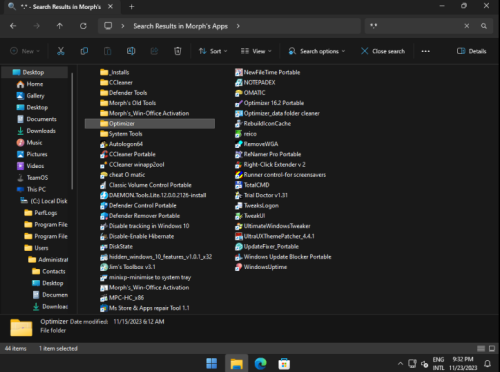Open Search options dropdown
This screenshot has height=372, width=500.
point(317,51)
